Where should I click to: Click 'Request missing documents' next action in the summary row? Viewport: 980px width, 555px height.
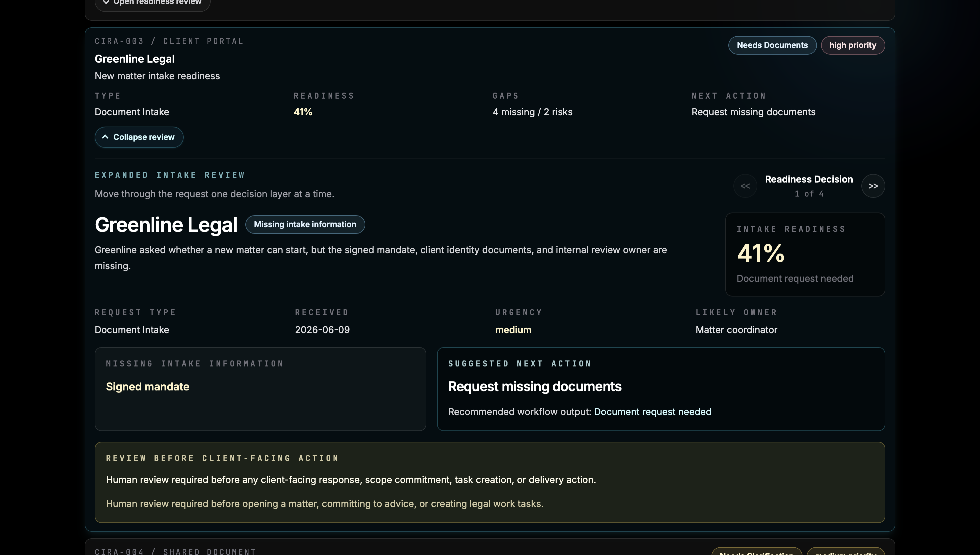[x=753, y=112]
